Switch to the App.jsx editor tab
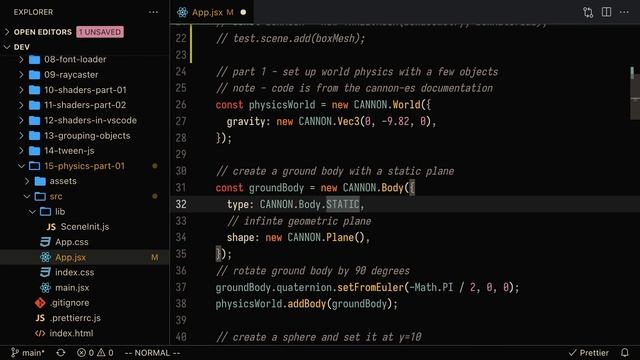Image resolution: width=640 pixels, height=360 pixels. click(211, 12)
